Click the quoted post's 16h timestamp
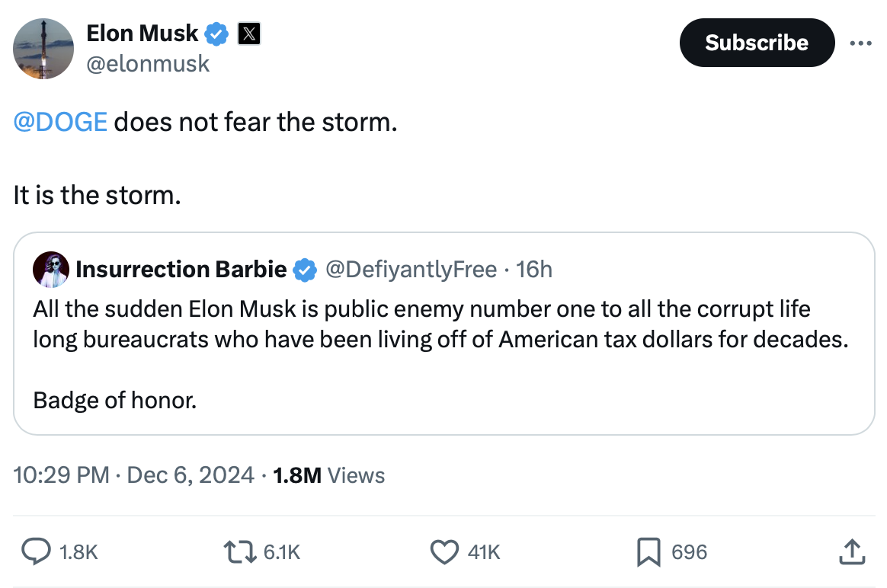 534,269
